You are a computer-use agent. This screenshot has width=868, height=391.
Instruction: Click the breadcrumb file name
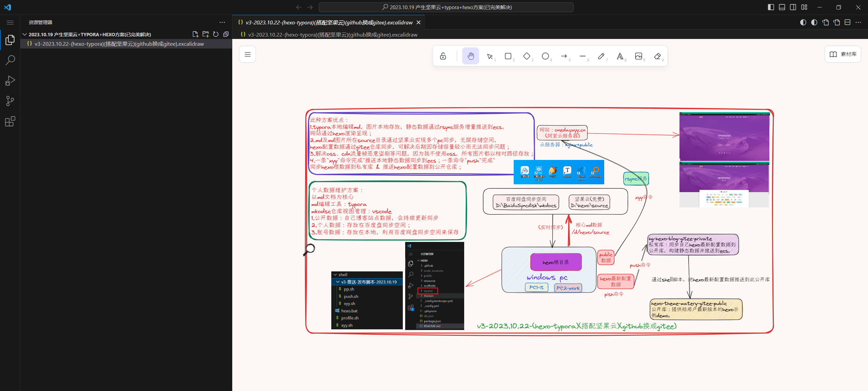[x=333, y=35]
